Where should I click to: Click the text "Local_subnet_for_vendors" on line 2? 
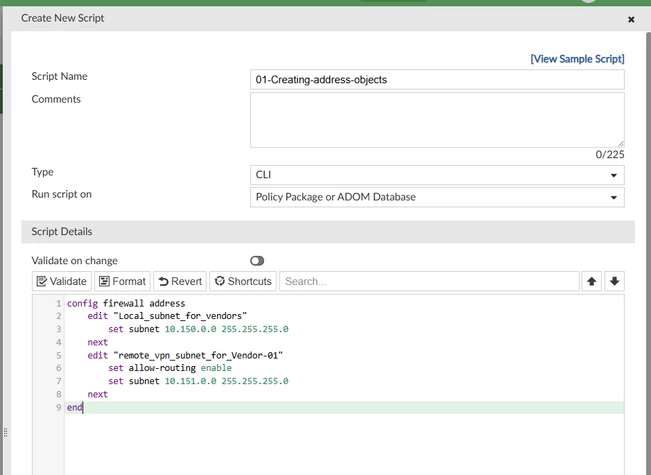click(x=180, y=316)
